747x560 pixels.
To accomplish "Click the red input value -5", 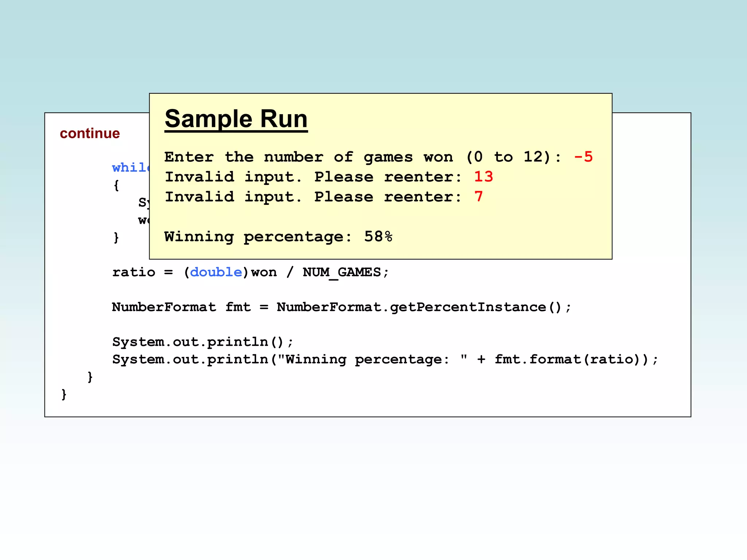I will coord(583,157).
